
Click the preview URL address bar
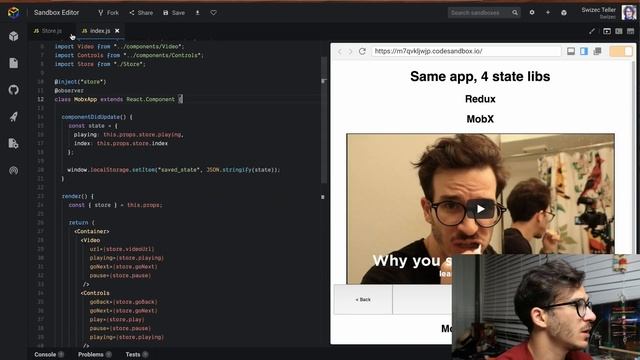click(x=466, y=51)
